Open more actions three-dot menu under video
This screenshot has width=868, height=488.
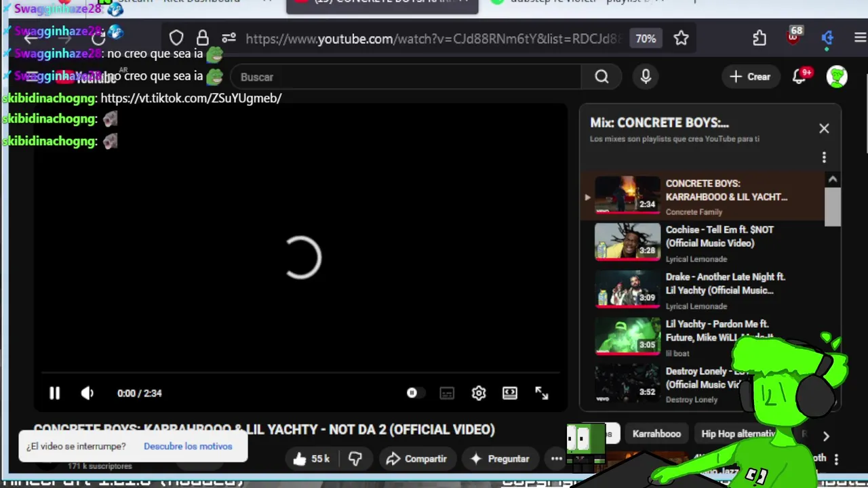(556, 459)
